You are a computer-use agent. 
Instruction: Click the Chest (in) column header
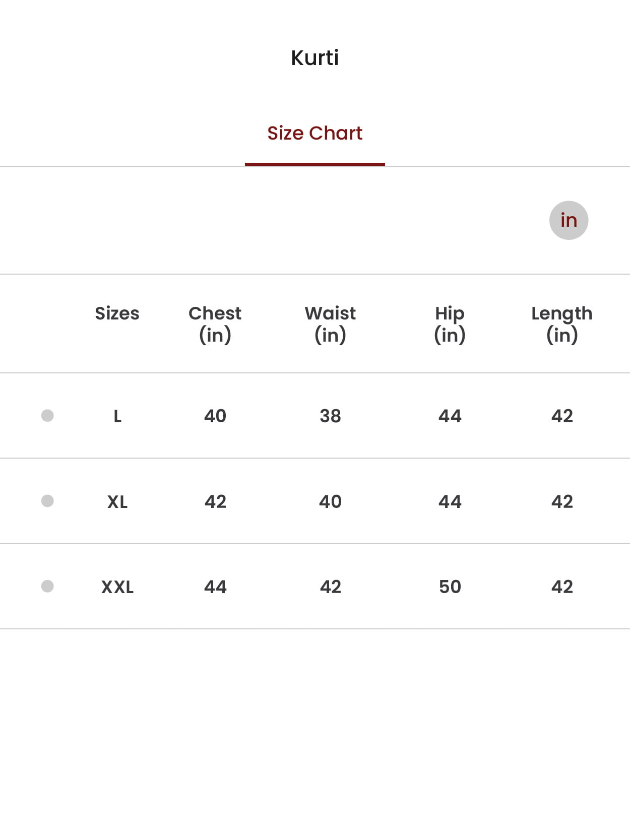pyautogui.click(x=215, y=324)
